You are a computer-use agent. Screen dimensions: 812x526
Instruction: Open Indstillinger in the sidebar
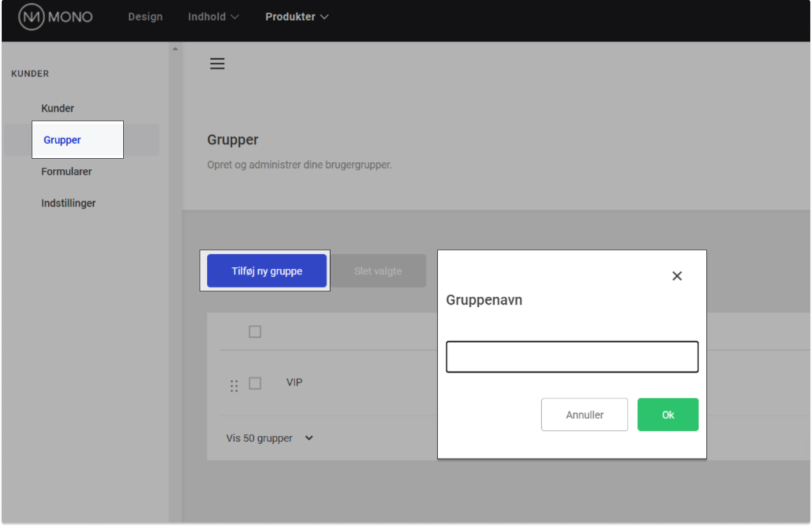(68, 203)
